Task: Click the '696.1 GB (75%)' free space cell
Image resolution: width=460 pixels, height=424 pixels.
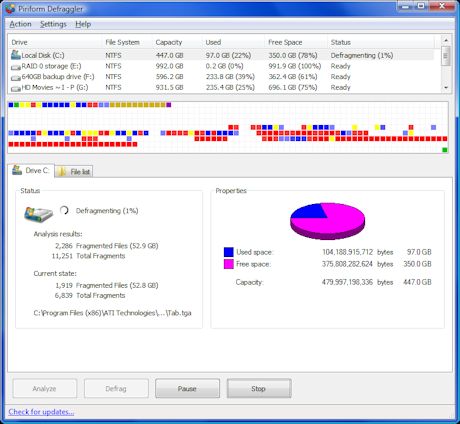Action: coord(293,87)
